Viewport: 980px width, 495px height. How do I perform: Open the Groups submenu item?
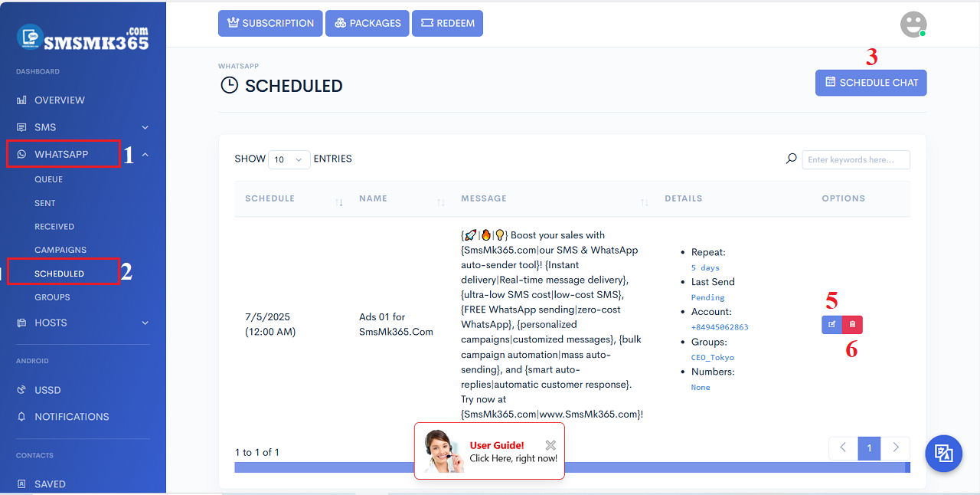click(x=52, y=297)
